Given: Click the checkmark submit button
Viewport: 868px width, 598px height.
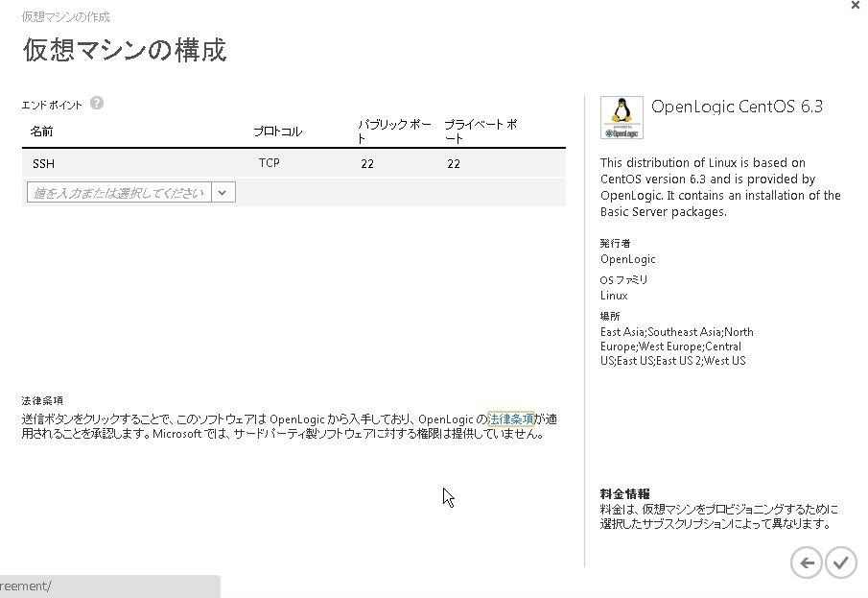Looking at the screenshot, I should click(x=841, y=562).
